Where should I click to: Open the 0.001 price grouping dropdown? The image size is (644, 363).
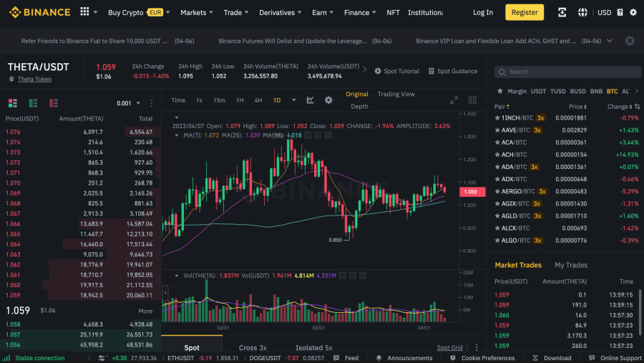coord(128,103)
